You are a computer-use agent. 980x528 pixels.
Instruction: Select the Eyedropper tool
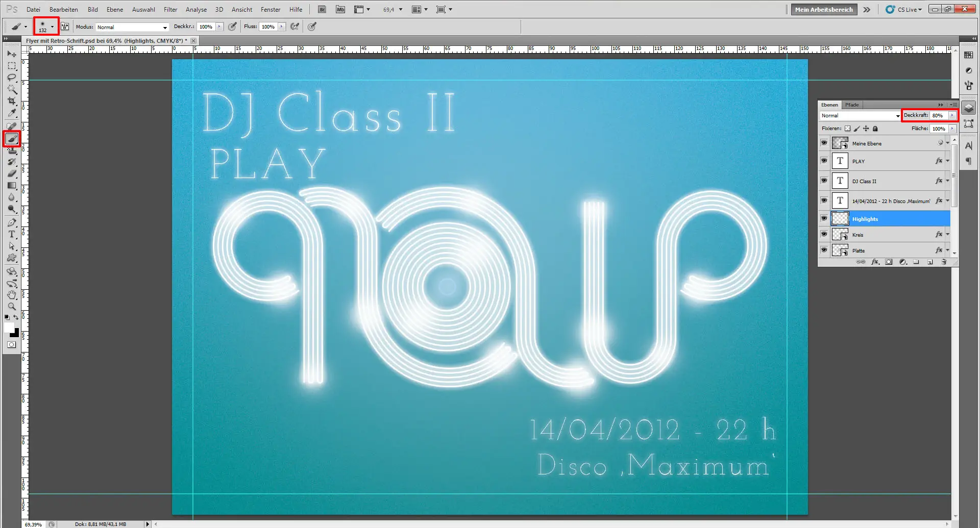coord(12,113)
